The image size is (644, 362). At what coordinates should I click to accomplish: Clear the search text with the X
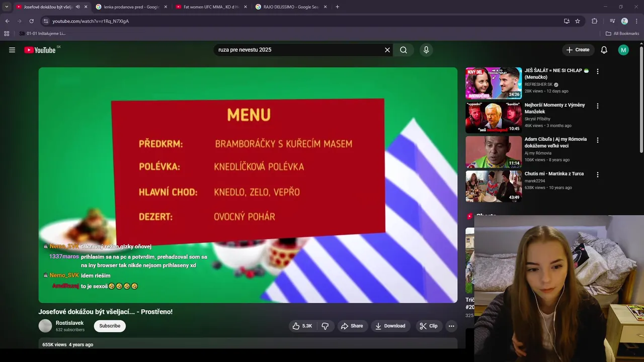[x=387, y=50]
